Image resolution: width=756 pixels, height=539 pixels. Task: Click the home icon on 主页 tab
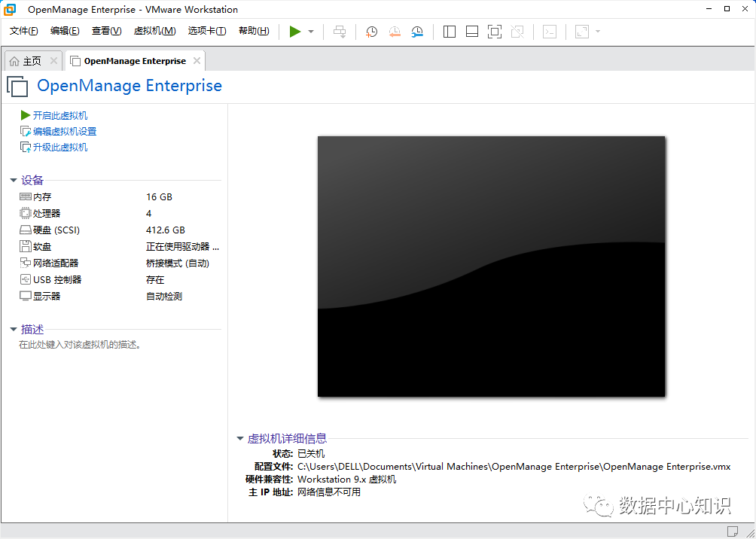click(x=14, y=61)
